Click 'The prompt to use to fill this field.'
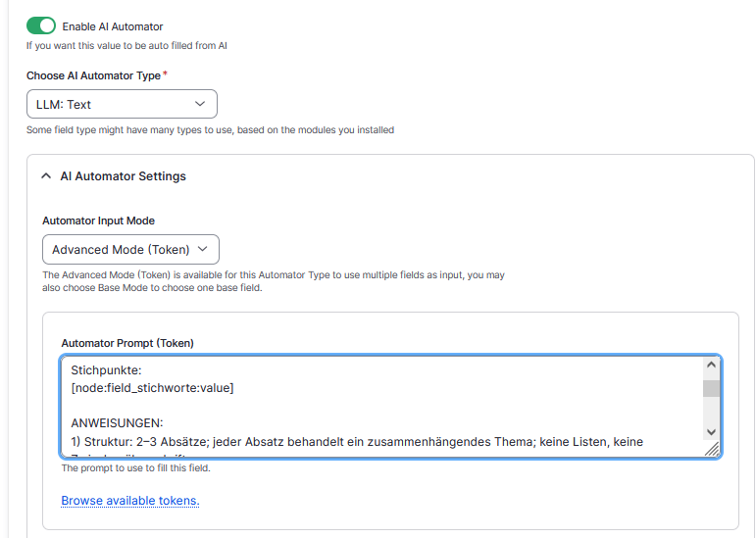The width and height of the screenshot is (756, 538). coord(136,468)
